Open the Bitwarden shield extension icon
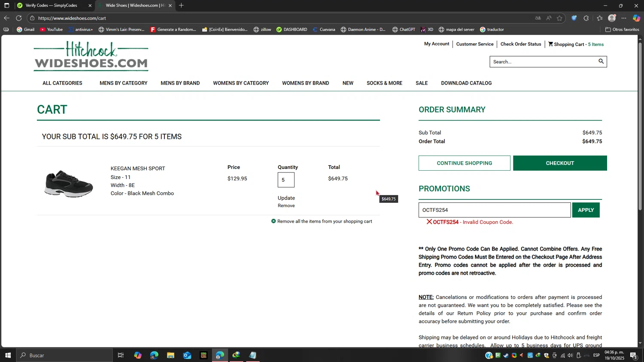Viewport: 644px width, 362px height. 574,18
